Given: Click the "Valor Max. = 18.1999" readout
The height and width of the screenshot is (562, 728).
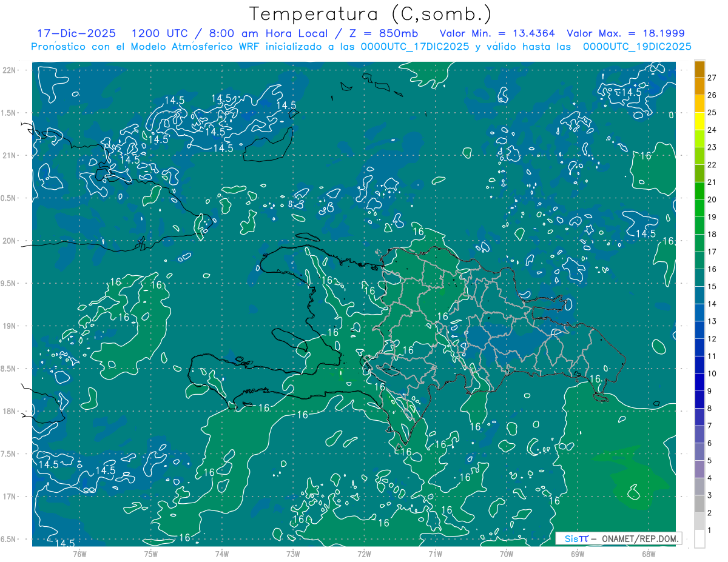Looking at the screenshot, I should click(626, 33).
